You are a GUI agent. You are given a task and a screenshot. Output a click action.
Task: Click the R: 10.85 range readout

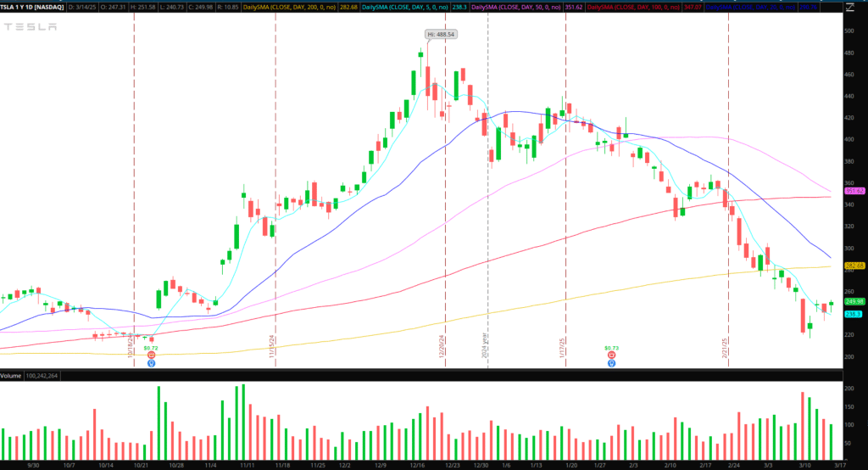[x=227, y=7]
